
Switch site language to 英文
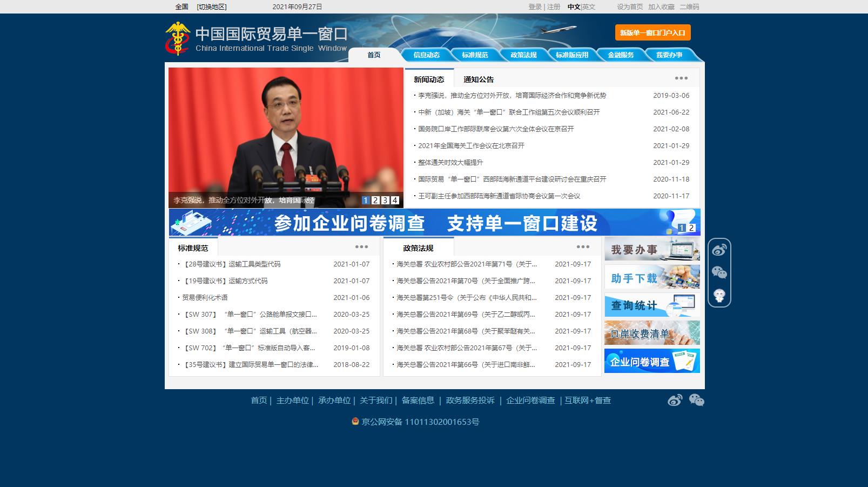[x=588, y=7]
